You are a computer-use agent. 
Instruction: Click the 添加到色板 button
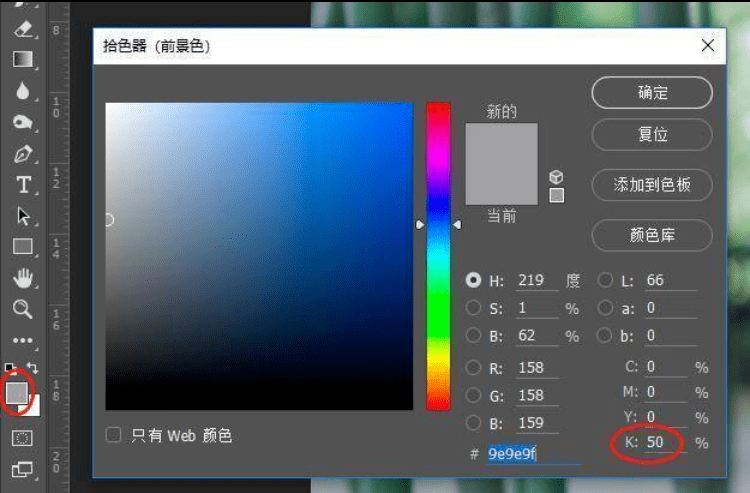click(x=652, y=185)
